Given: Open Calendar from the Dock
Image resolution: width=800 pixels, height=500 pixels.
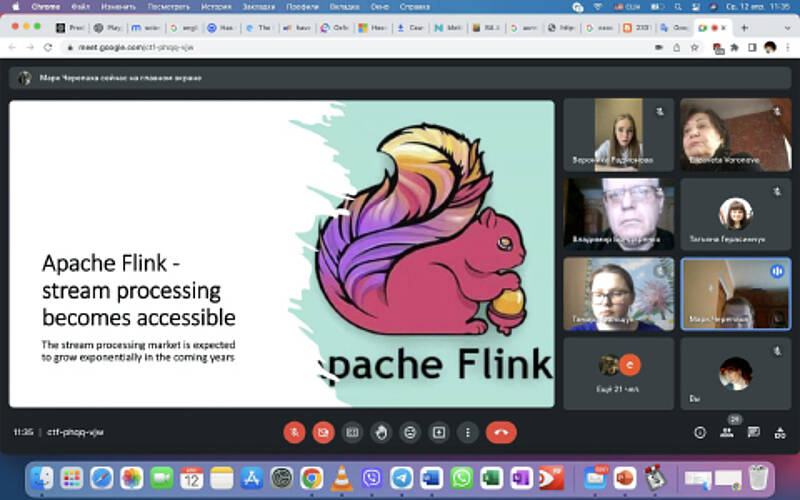Looking at the screenshot, I should (191, 478).
